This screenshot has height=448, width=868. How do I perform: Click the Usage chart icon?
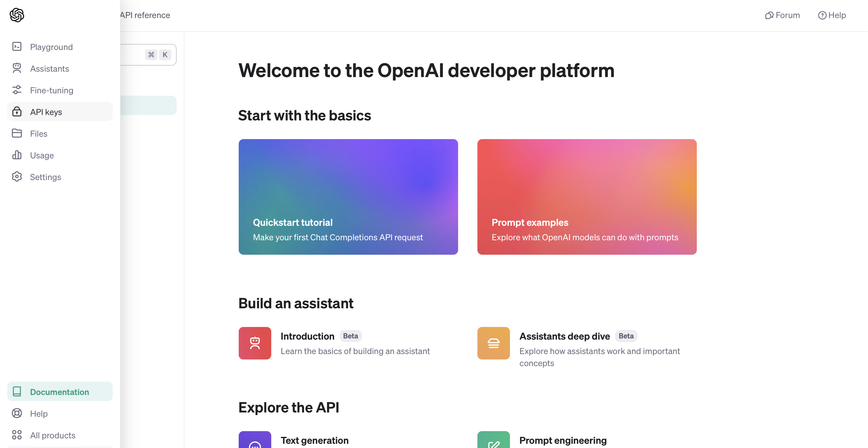(17, 155)
